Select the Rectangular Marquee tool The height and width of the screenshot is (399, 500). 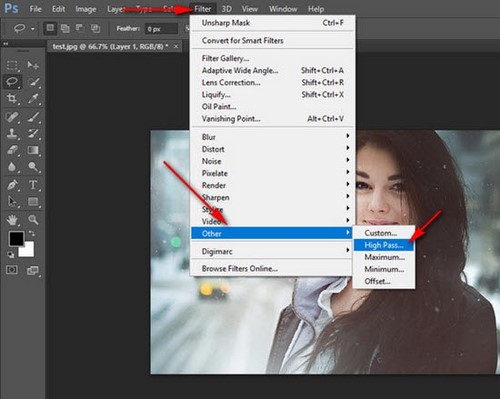point(13,65)
